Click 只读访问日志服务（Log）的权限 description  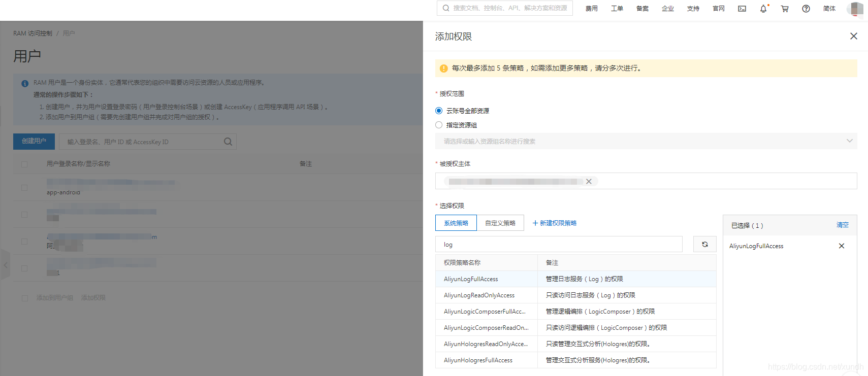pyautogui.click(x=591, y=295)
